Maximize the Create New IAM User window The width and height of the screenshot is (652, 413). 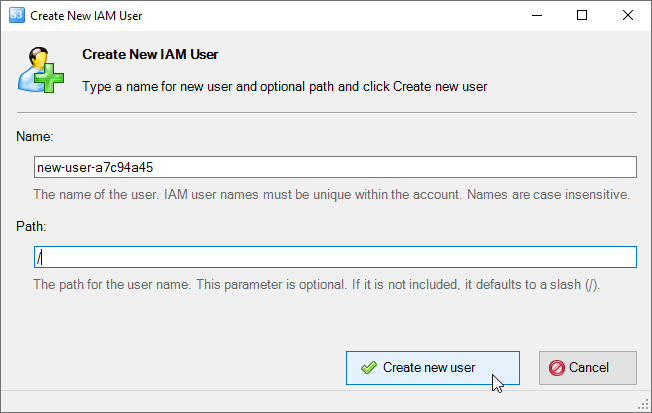click(582, 15)
